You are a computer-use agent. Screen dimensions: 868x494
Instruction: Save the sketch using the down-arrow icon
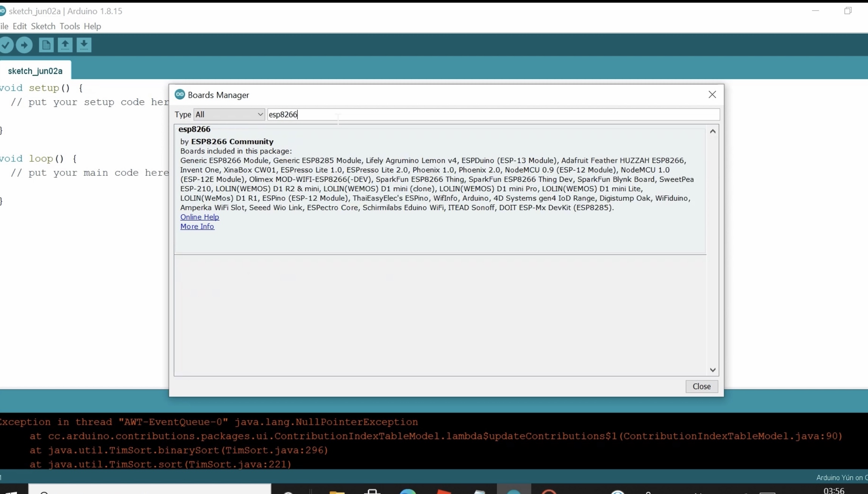pos(84,45)
